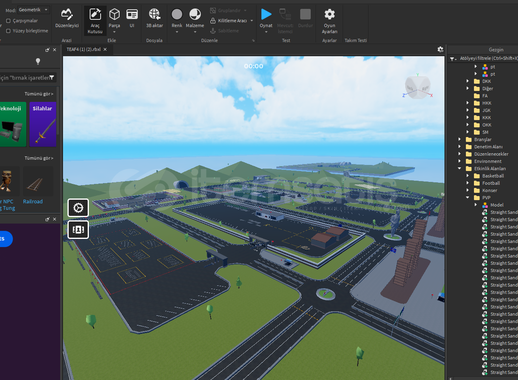Click the Railroad toolbox item link

pos(33,201)
